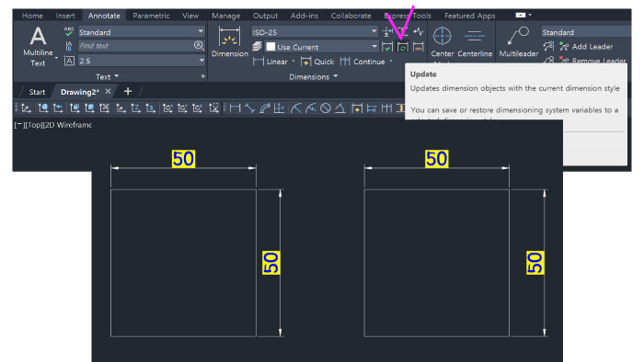The image size is (644, 362).
Task: Close the Drawing2 file tab
Action: [108, 92]
